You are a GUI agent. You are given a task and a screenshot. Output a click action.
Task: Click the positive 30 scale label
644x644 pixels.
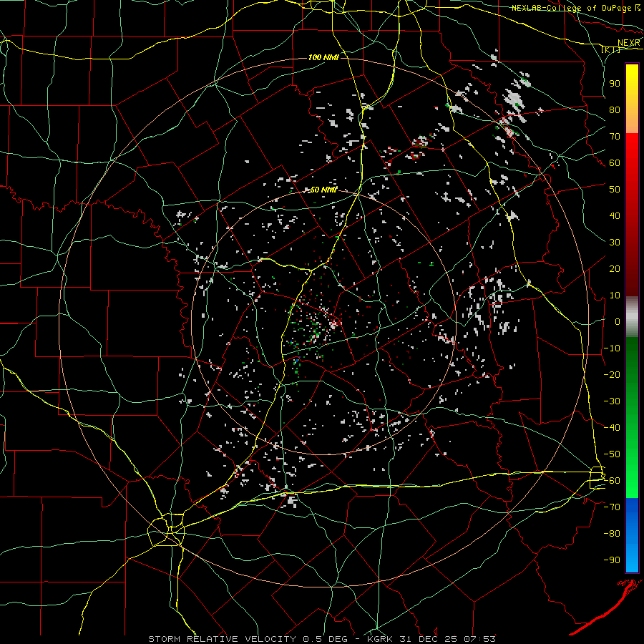(x=615, y=243)
